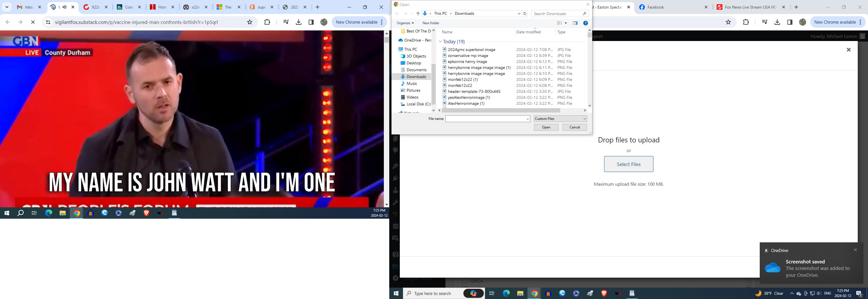Switch to Fox News Live Stream tab
This screenshot has width=868, height=299.
(750, 7)
